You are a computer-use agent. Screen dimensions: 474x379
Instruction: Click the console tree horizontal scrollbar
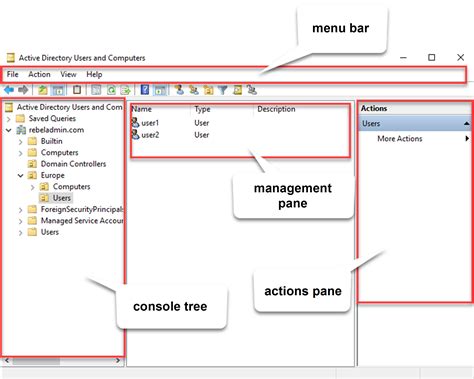pos(62,361)
